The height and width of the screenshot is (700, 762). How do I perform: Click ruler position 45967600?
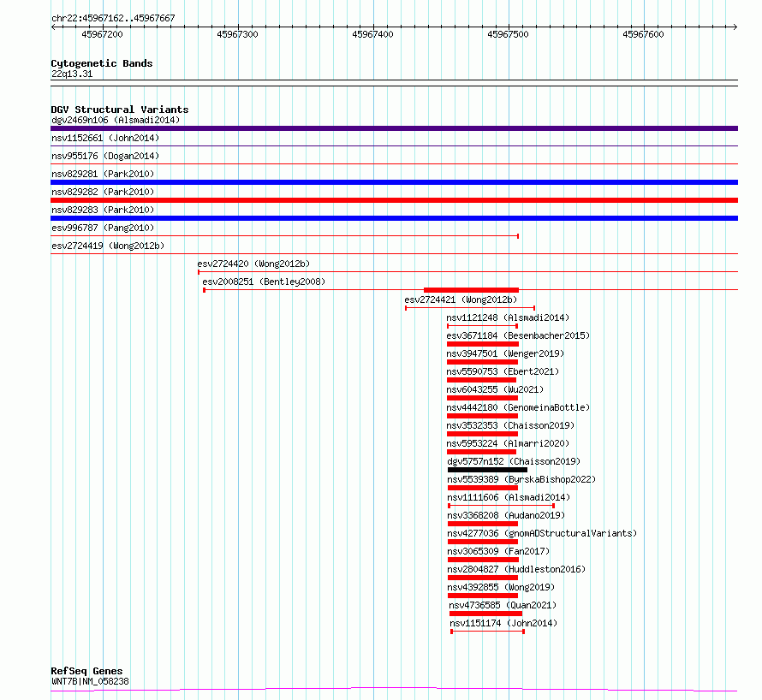(643, 34)
